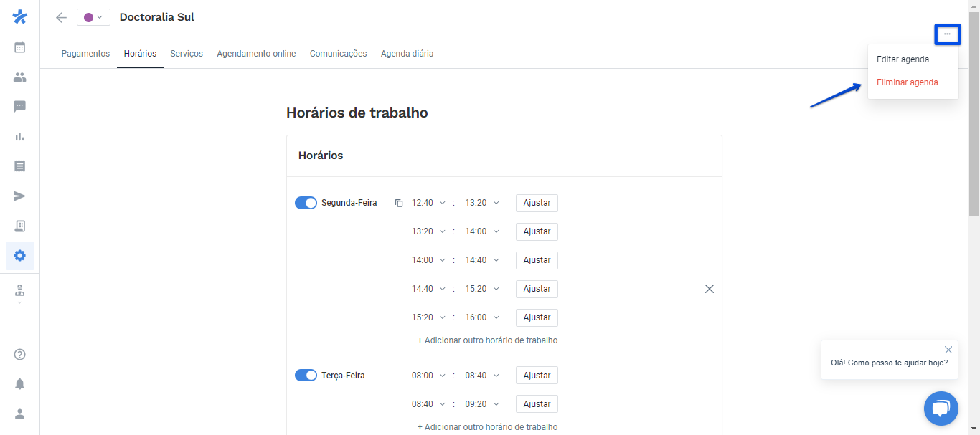Viewport: 980px width, 435px height.
Task: Open the three-dots more options button
Action: [947, 34]
